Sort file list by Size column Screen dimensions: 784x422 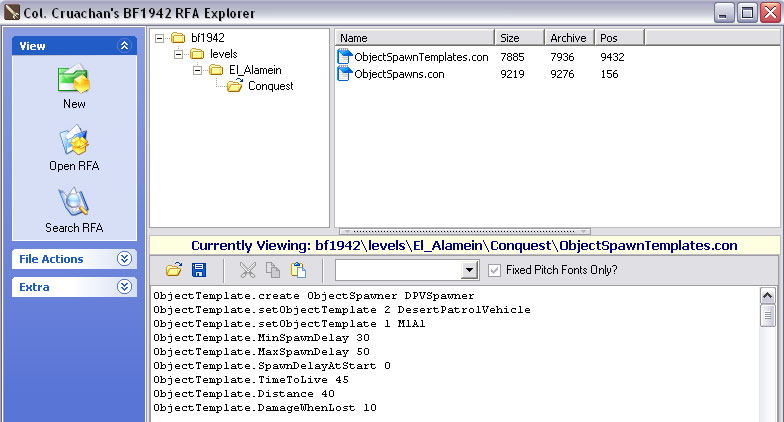520,38
